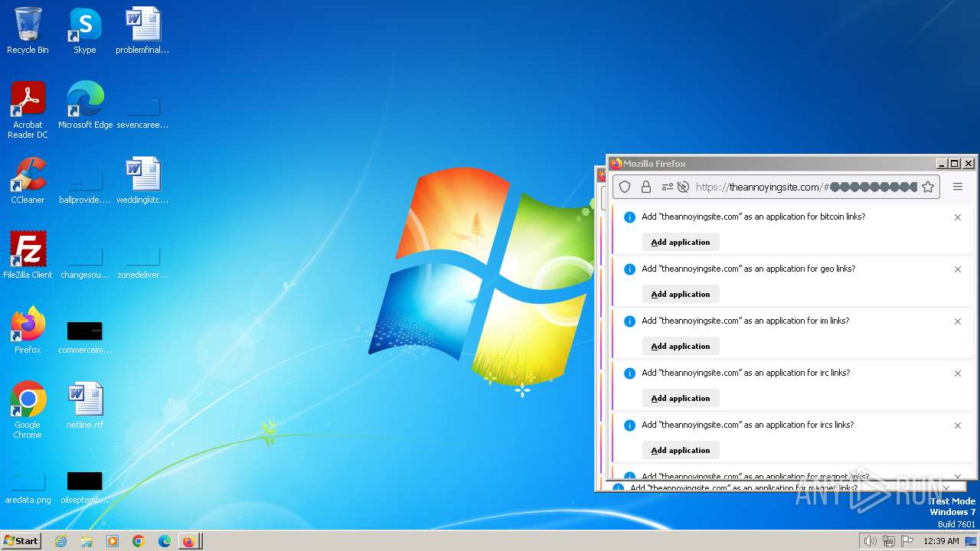
Task: Click the Firefox tracking protection shield icon
Action: [625, 187]
